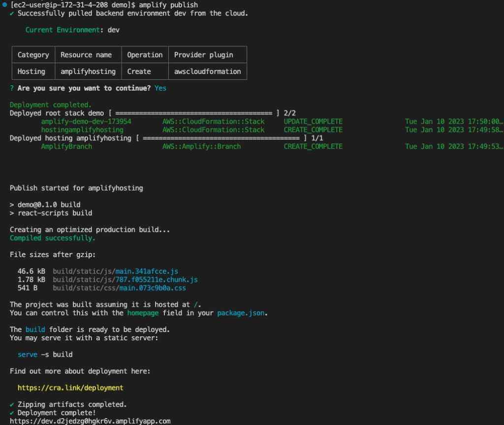Click the 'amplifyhosting' resource name cell

coord(88,71)
